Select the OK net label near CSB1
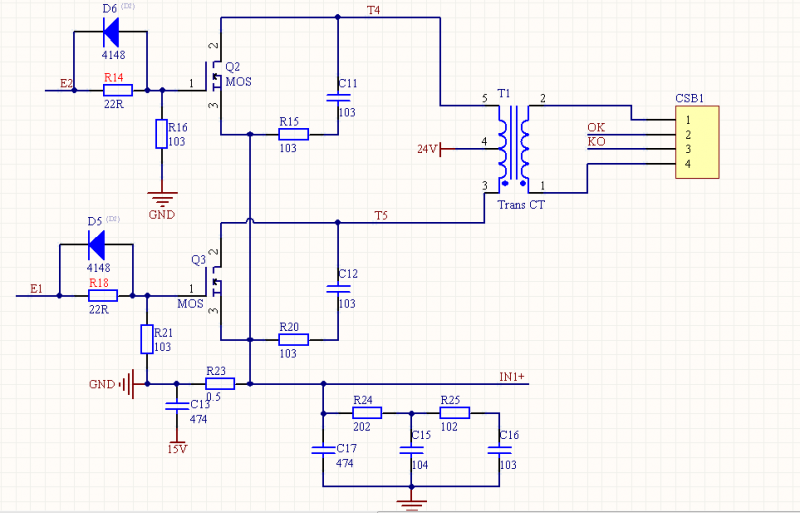The height and width of the screenshot is (513, 800). tap(596, 127)
